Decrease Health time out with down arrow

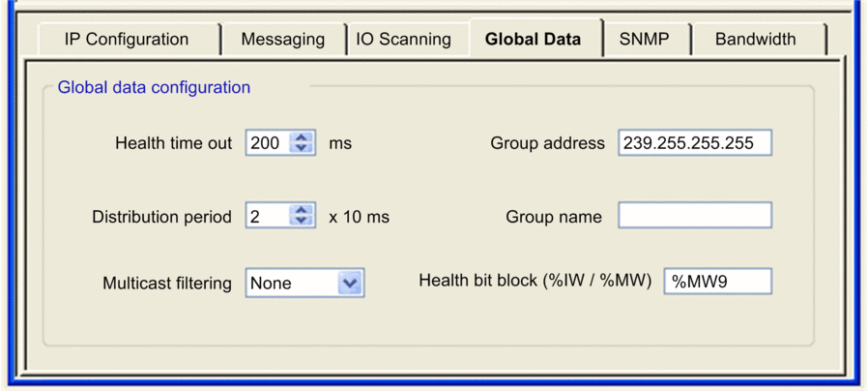click(x=303, y=148)
